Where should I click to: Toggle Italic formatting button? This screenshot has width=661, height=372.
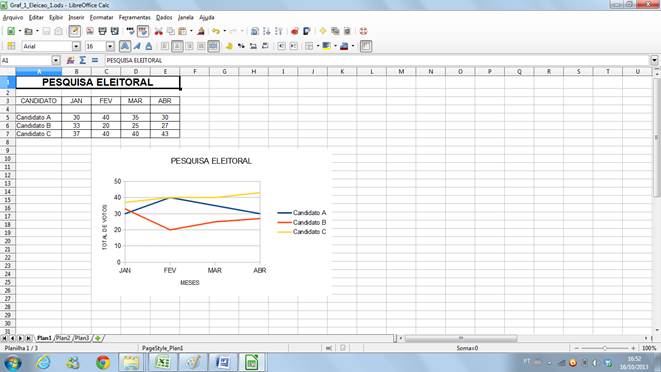pyautogui.click(x=137, y=46)
